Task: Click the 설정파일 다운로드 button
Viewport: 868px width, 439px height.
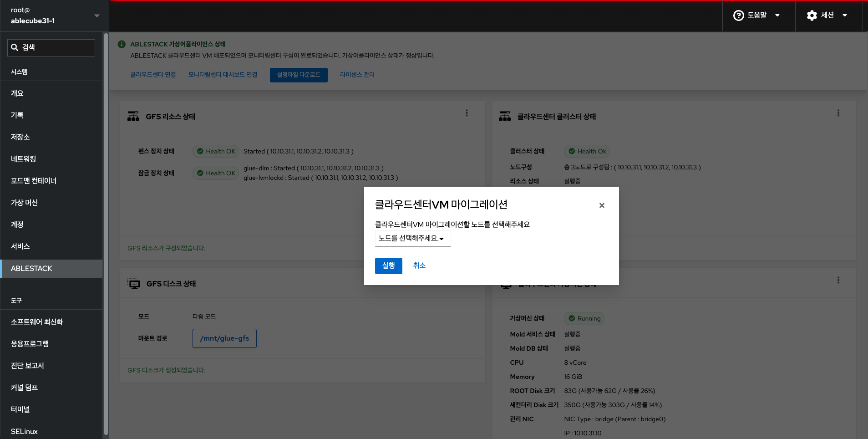Action: (x=299, y=75)
